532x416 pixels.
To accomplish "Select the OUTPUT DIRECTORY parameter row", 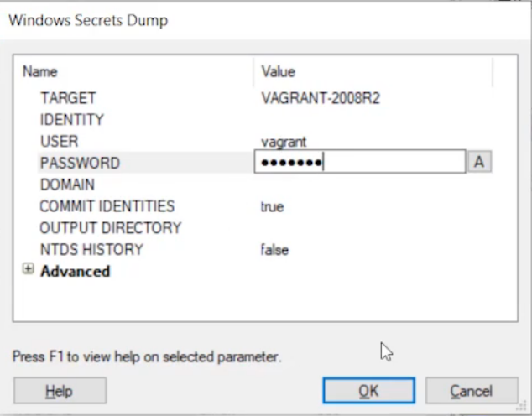I will pos(110,228).
